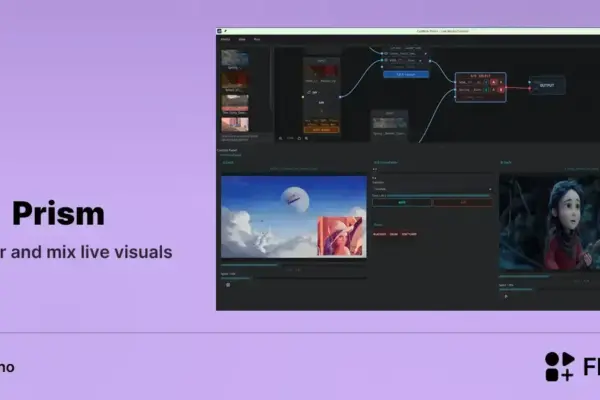The height and width of the screenshot is (400, 600).
Task: Click the A deck playback progress bar
Action: [x=293, y=264]
